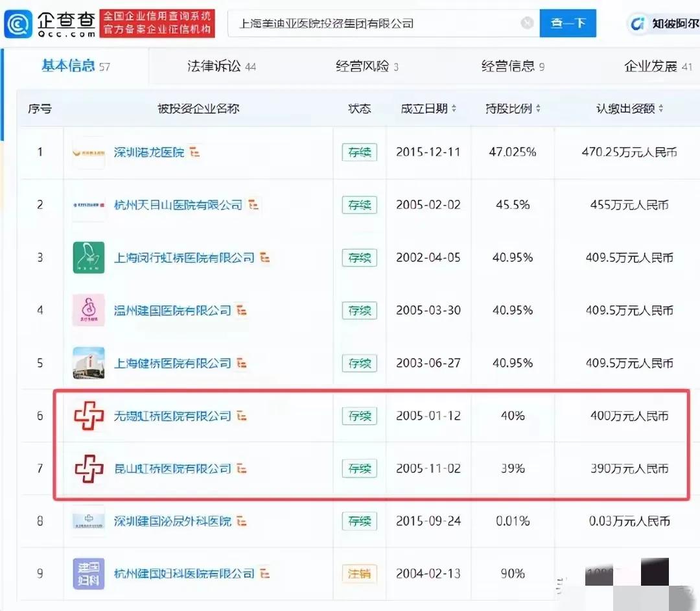Click building photo logo of 上海健桥医院
The image size is (700, 611).
click(88, 363)
